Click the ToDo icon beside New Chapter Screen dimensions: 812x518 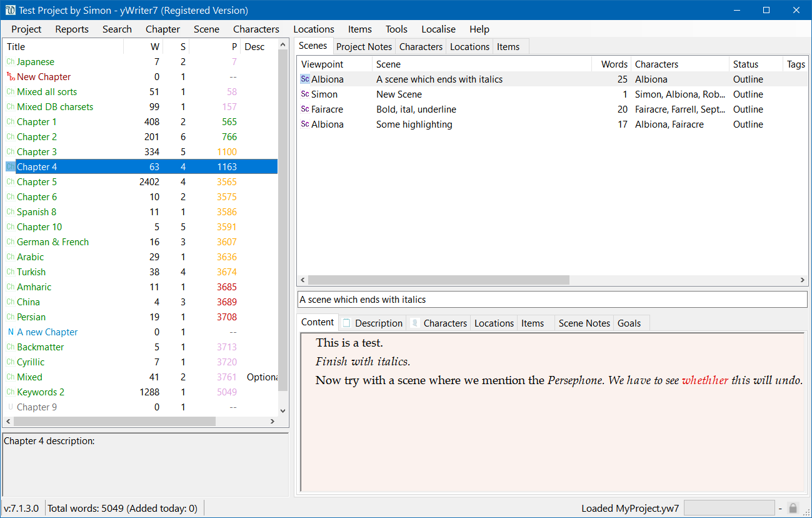click(x=10, y=77)
